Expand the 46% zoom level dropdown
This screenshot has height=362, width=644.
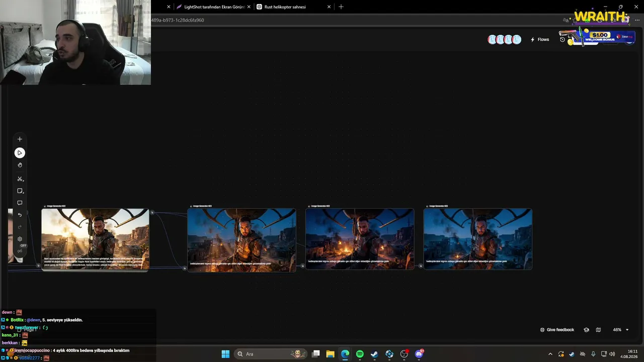coord(620,330)
